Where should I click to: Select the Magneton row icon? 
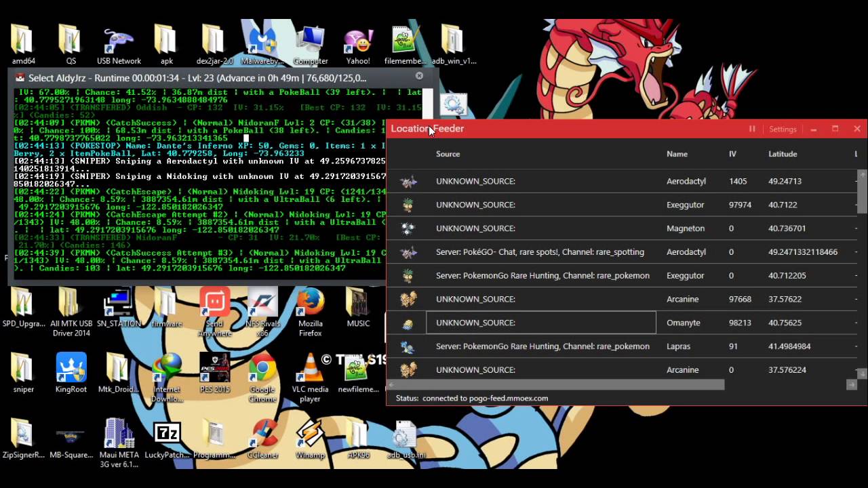click(x=408, y=228)
